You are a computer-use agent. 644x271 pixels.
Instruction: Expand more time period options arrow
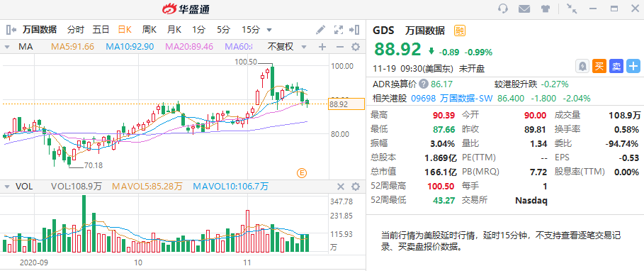tap(269, 30)
